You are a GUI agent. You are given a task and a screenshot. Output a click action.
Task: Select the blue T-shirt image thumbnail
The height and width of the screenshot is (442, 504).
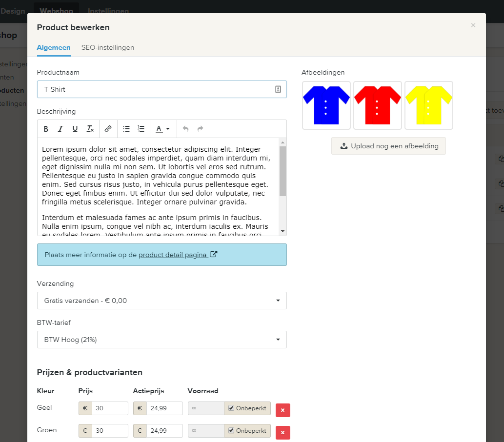coord(326,105)
